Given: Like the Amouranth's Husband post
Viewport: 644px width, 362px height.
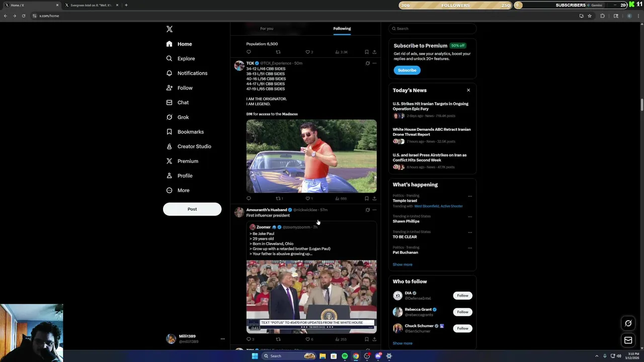Looking at the screenshot, I should point(309,339).
